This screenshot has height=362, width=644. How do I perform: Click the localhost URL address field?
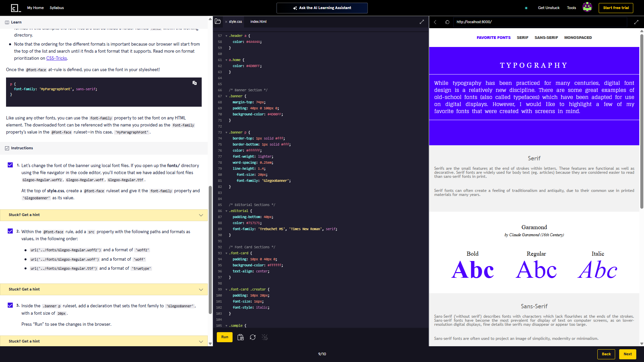pos(540,22)
